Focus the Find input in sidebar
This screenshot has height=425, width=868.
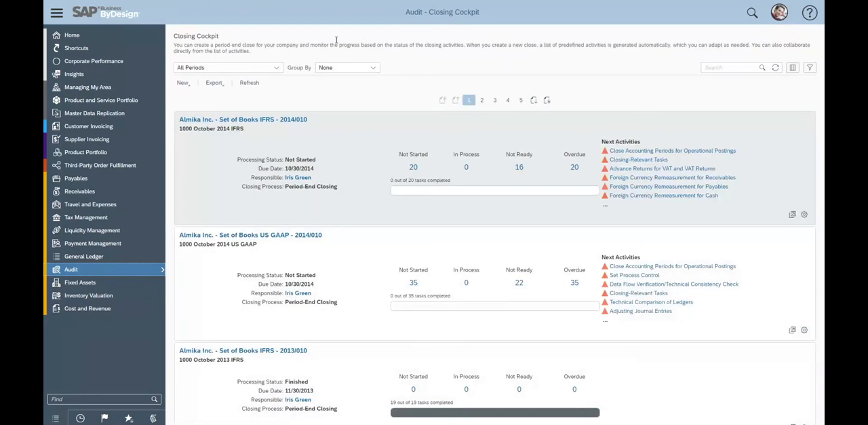click(99, 399)
